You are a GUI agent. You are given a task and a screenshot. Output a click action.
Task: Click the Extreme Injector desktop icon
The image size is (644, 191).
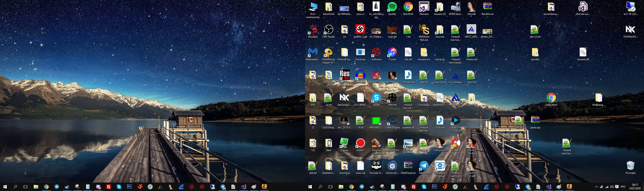pyautogui.click(x=376, y=143)
